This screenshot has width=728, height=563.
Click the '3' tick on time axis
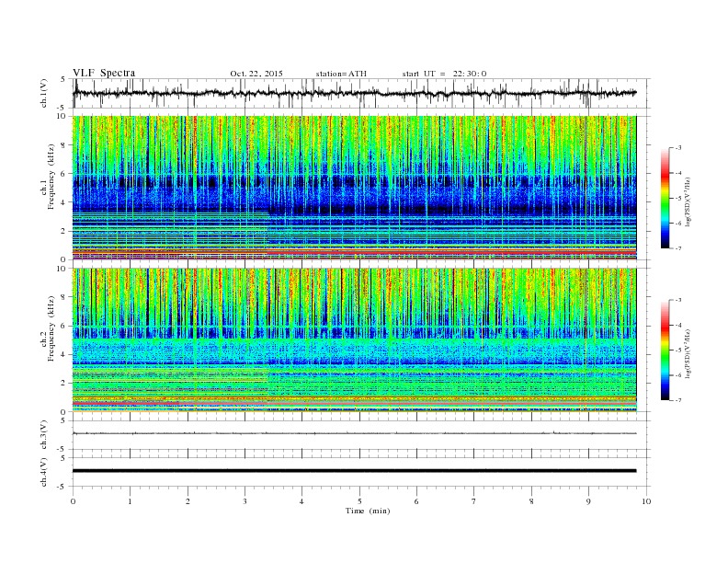click(x=245, y=501)
